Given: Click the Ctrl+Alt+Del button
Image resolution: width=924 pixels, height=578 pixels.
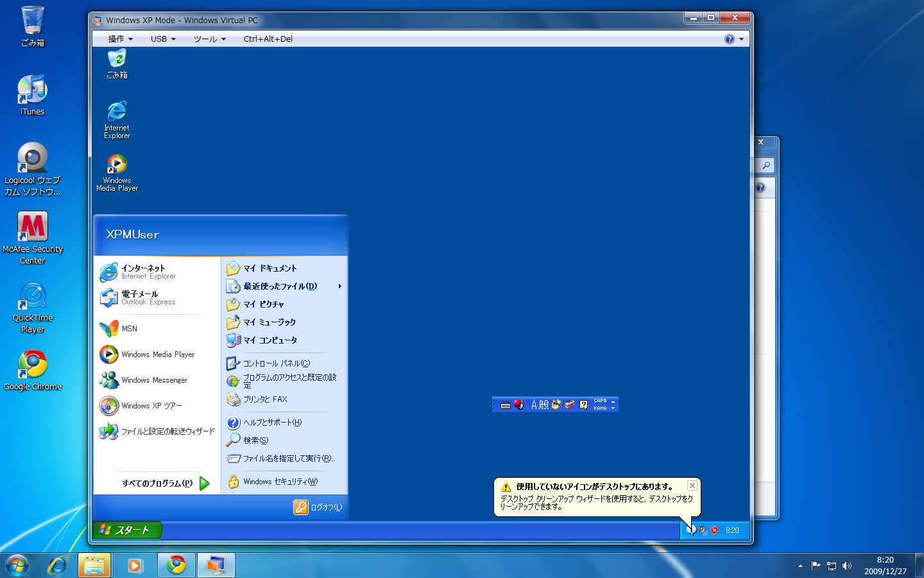Looking at the screenshot, I should [268, 39].
